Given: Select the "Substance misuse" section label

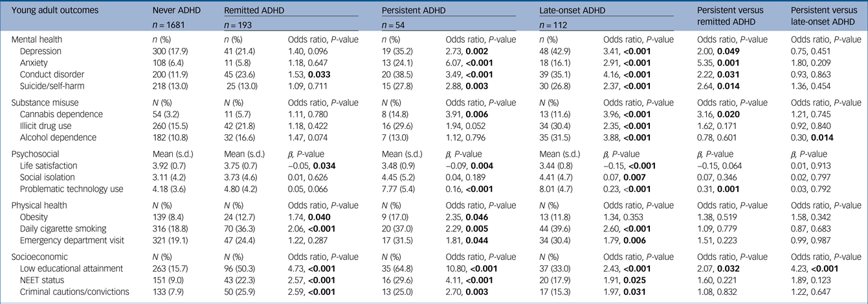Looking at the screenshot, I should [x=45, y=102].
